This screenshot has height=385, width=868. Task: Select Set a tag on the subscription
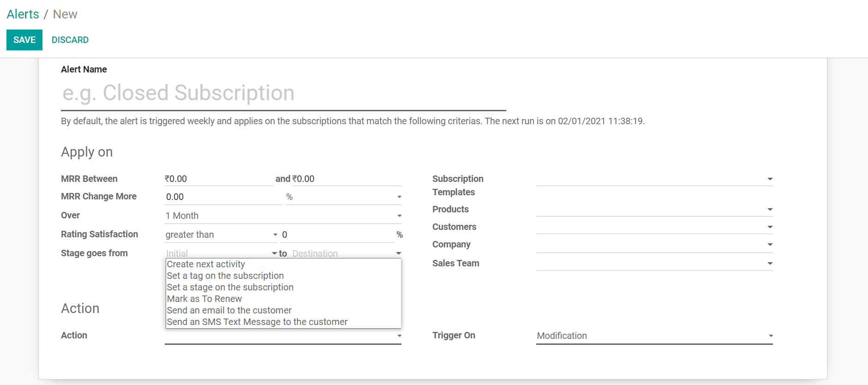click(x=283, y=276)
